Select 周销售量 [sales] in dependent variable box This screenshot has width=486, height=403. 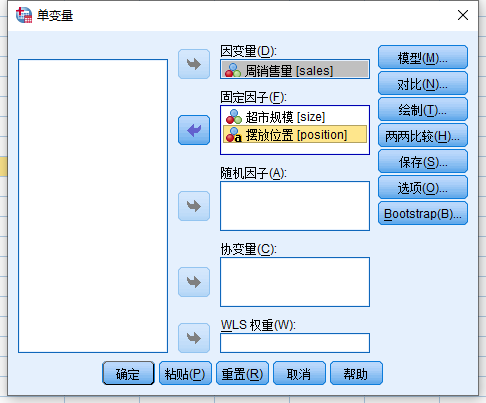tap(295, 69)
